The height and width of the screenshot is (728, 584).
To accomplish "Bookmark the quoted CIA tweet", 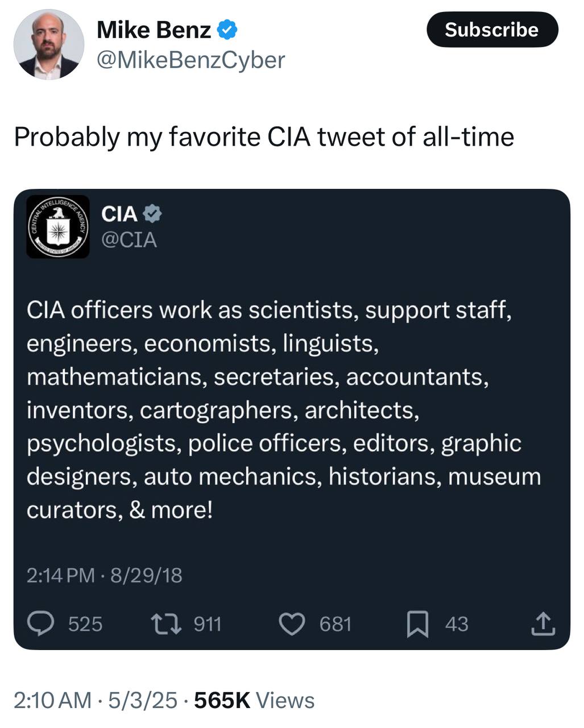I will [x=417, y=624].
